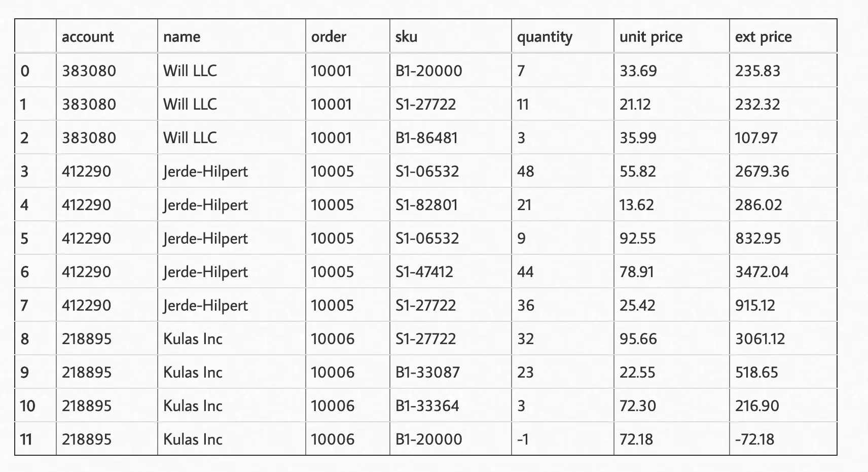Image resolution: width=868 pixels, height=472 pixels.
Task: Click ext price value 2679.36
Action: click(x=762, y=171)
